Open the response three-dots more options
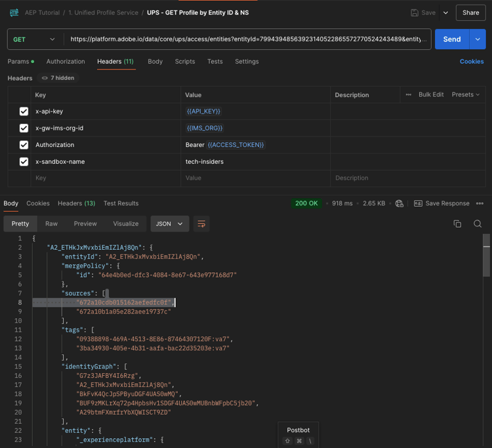The height and width of the screenshot is (448, 492). tap(480, 203)
